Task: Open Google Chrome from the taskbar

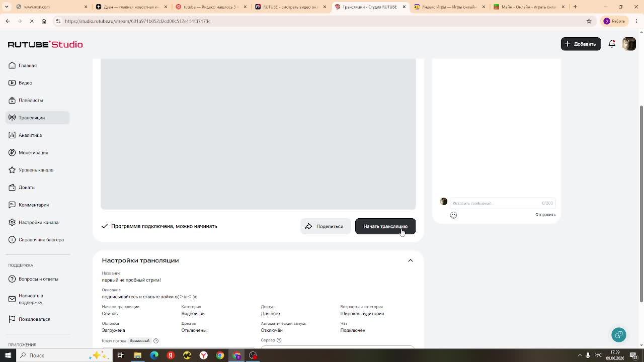Action: coord(220,355)
